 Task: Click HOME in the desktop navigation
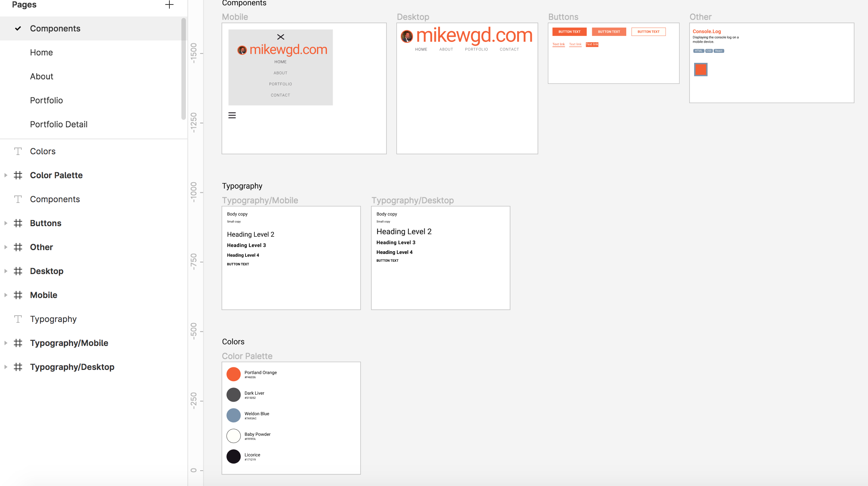421,49
